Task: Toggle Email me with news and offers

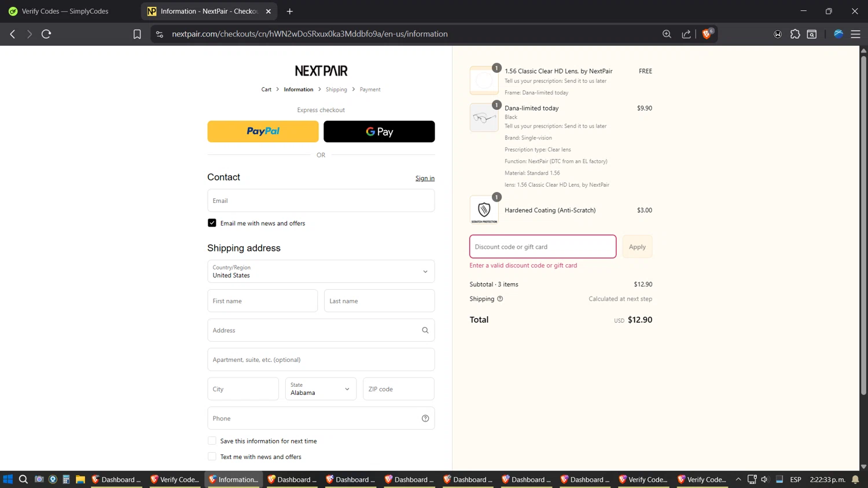Action: [212, 223]
